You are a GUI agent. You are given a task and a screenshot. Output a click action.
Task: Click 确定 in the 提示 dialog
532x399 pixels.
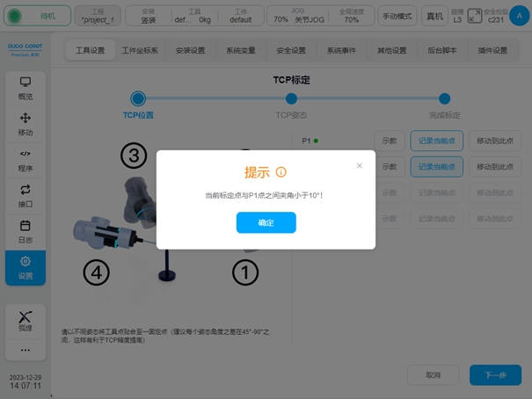[x=266, y=222]
